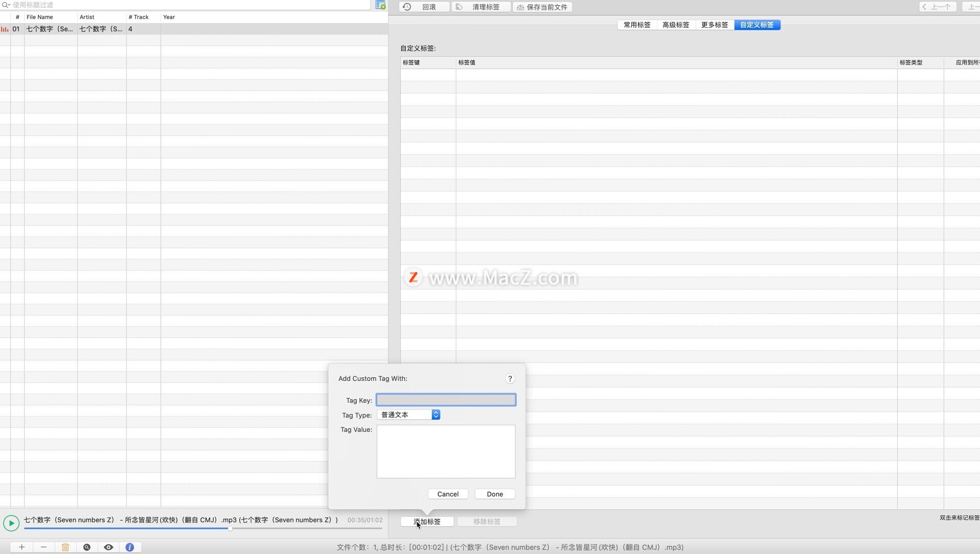Click the minus remove-file icon
This screenshot has width=980, height=554.
coord(43,547)
